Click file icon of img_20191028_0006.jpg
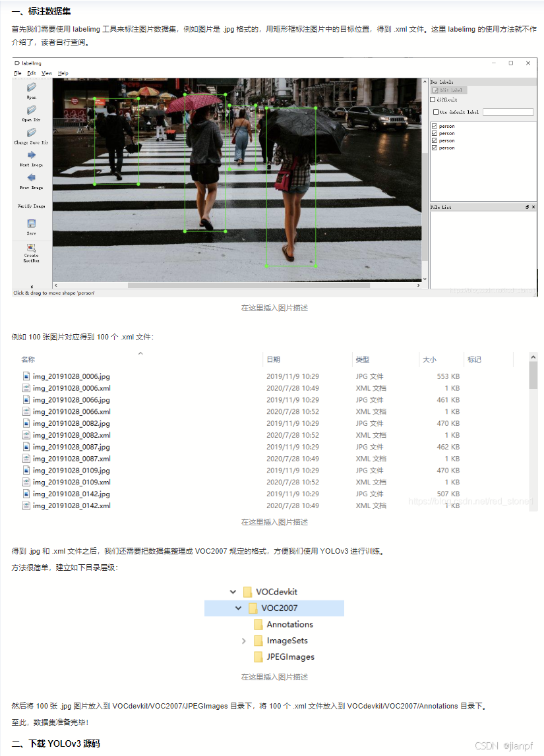 coord(26,376)
